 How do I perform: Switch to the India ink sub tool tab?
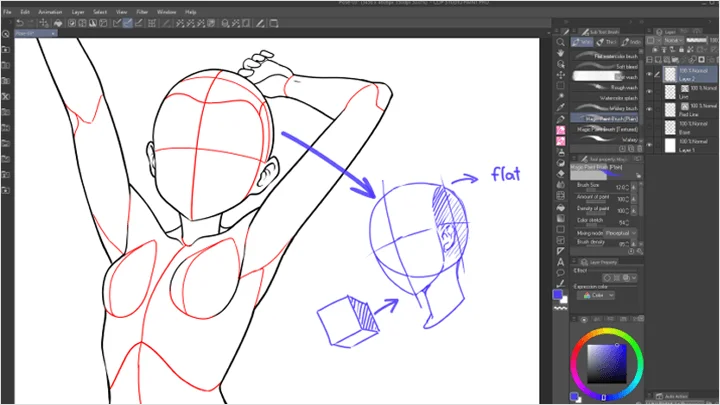[x=631, y=42]
